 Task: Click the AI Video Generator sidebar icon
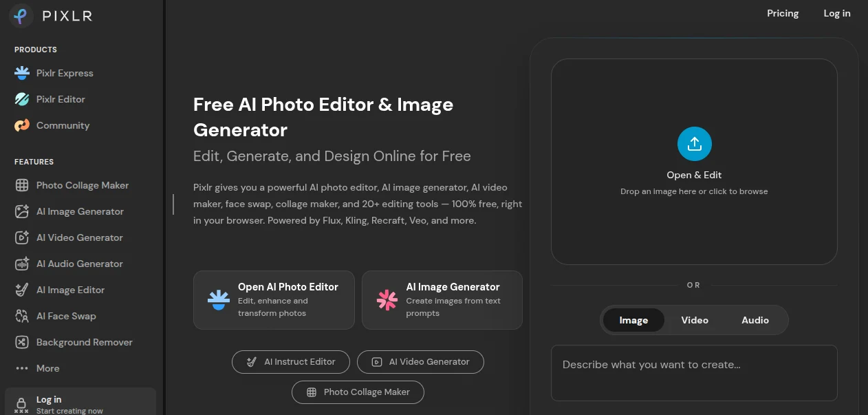(22, 237)
